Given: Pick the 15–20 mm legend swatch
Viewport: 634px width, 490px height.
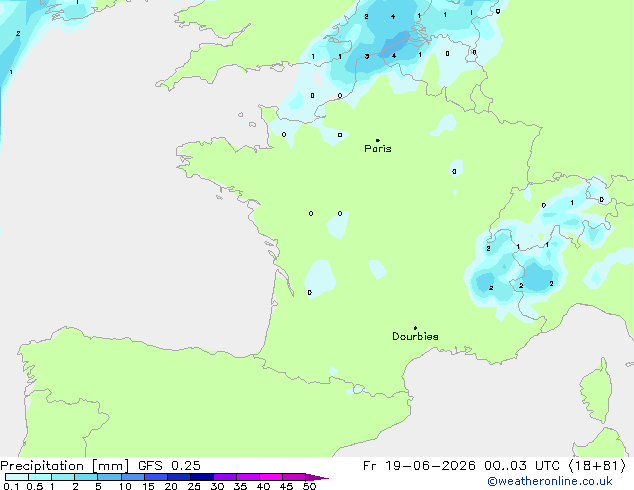Looking at the screenshot, I should tap(155, 477).
